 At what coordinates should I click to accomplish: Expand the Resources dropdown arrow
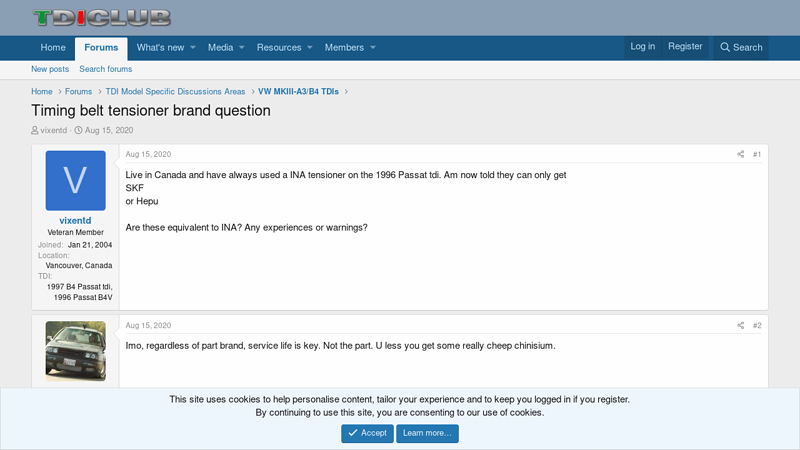tap(310, 47)
